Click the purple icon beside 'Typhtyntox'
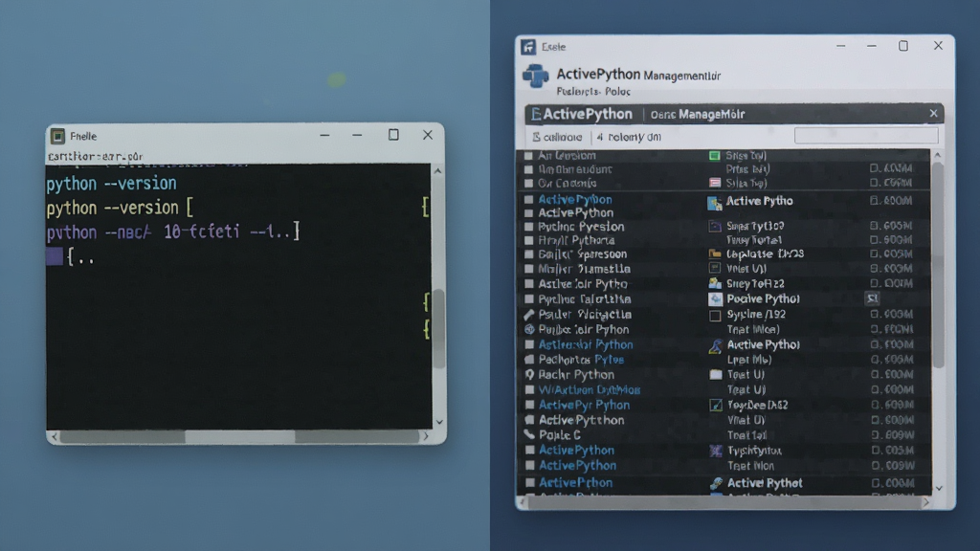This screenshot has width=980, height=551. point(716,451)
